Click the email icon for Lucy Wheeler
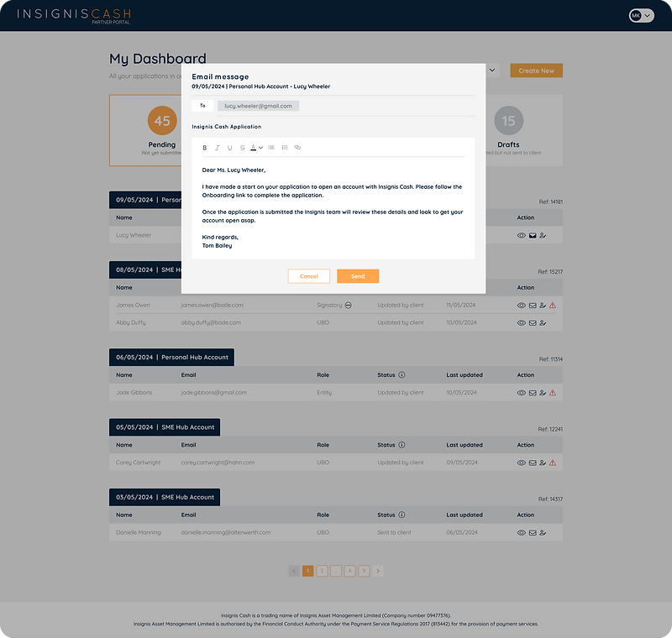The width and height of the screenshot is (672, 638). point(533,236)
